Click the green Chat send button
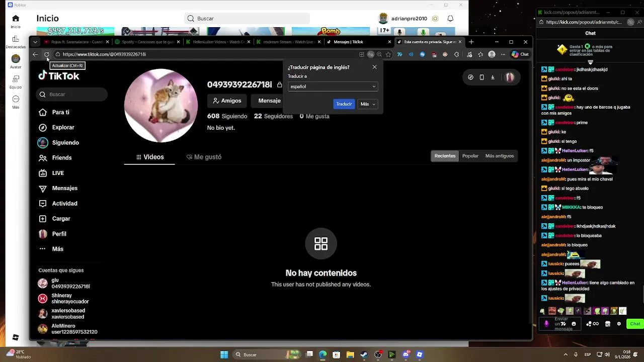644x362 pixels. click(x=635, y=324)
